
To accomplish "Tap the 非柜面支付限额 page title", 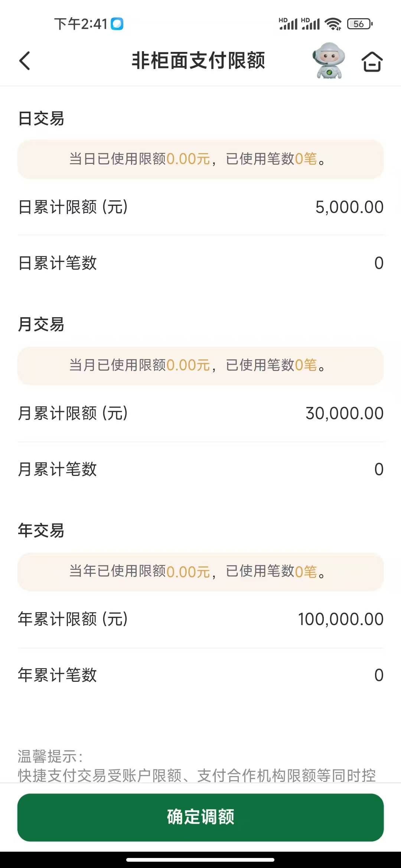I will click(198, 60).
